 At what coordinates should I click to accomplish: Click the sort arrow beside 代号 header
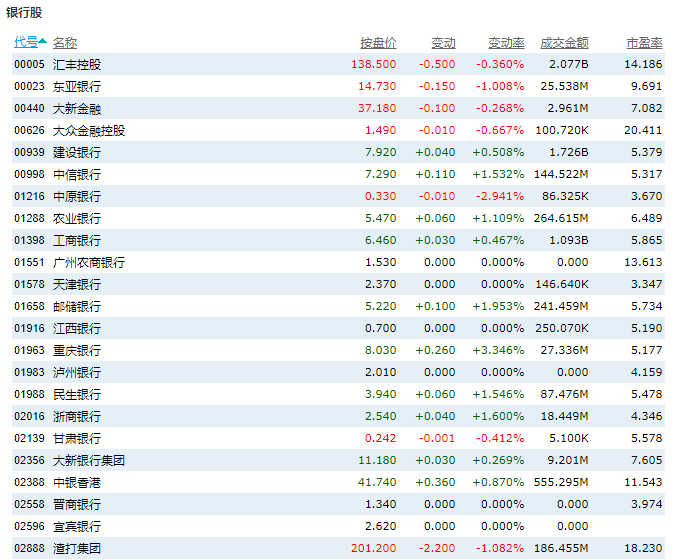tap(44, 42)
